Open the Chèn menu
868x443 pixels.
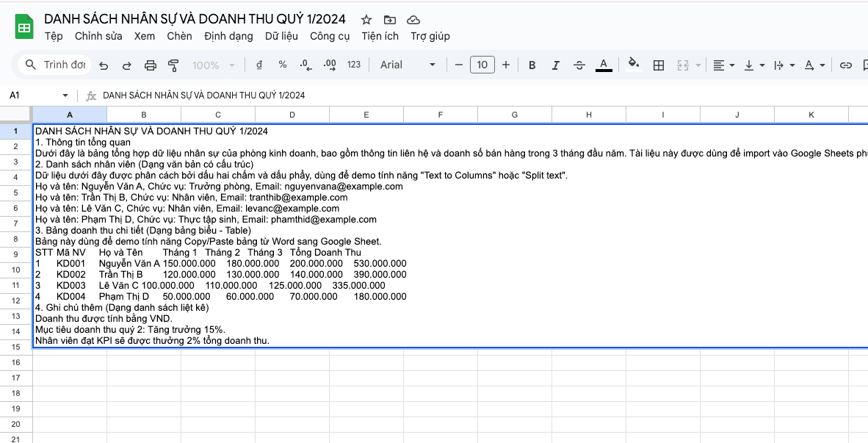pos(179,36)
